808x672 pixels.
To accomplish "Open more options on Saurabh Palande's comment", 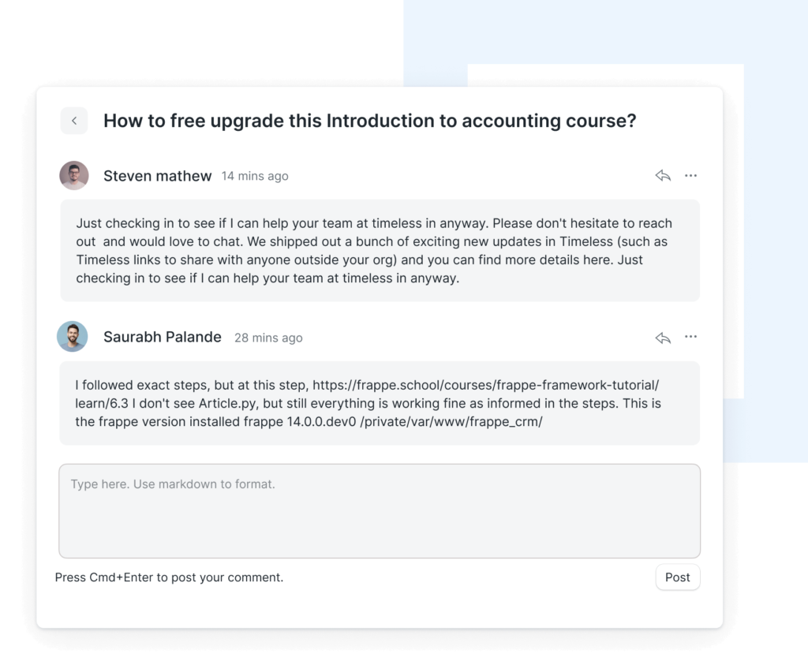I will [x=690, y=337].
